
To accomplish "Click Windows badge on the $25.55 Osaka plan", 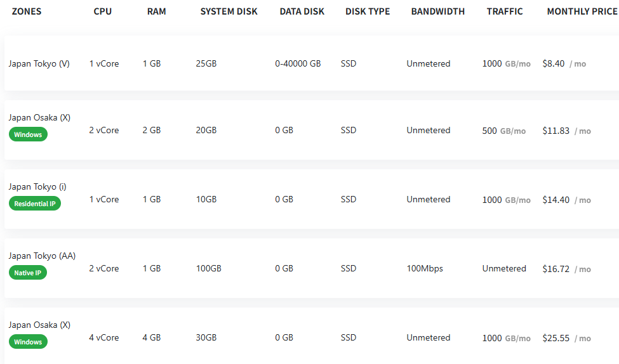I will pos(28,342).
